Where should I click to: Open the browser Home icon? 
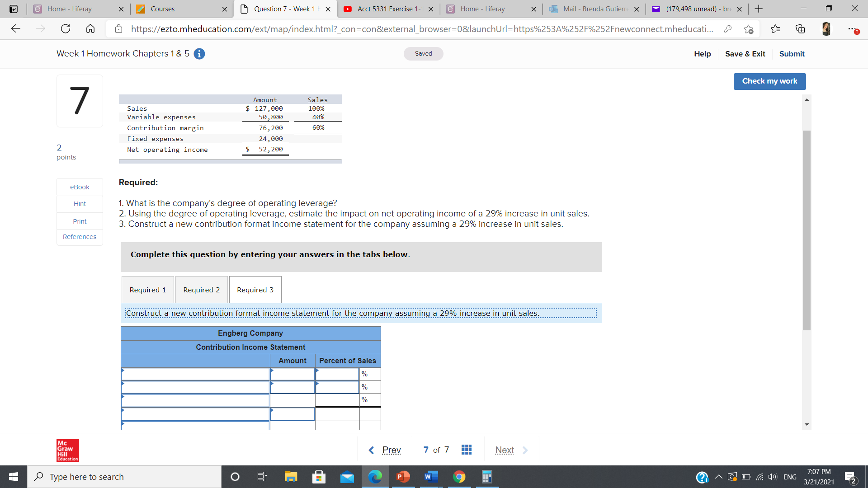[90, 28]
